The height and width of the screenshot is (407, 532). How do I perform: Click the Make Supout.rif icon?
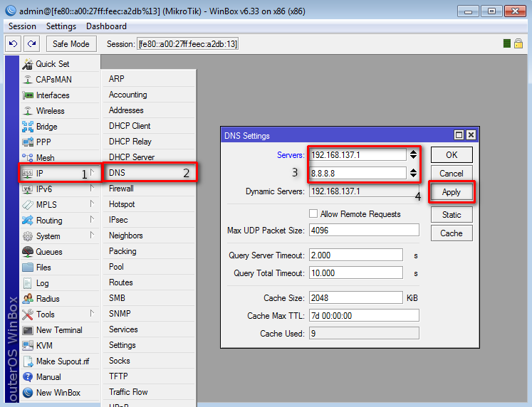[x=28, y=361]
